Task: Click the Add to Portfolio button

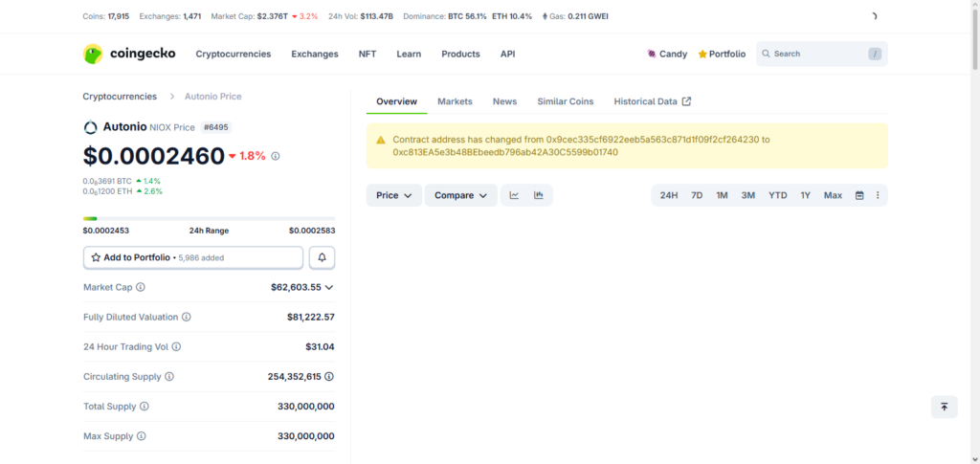Action: tap(193, 257)
